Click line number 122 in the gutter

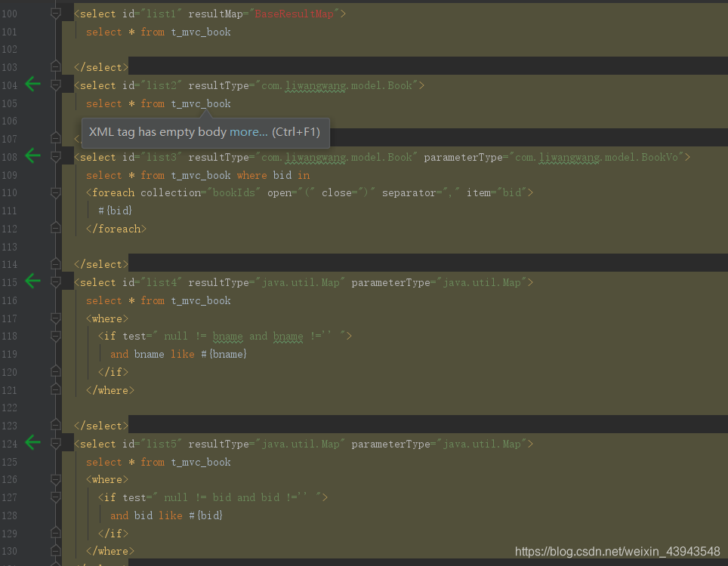(9, 408)
